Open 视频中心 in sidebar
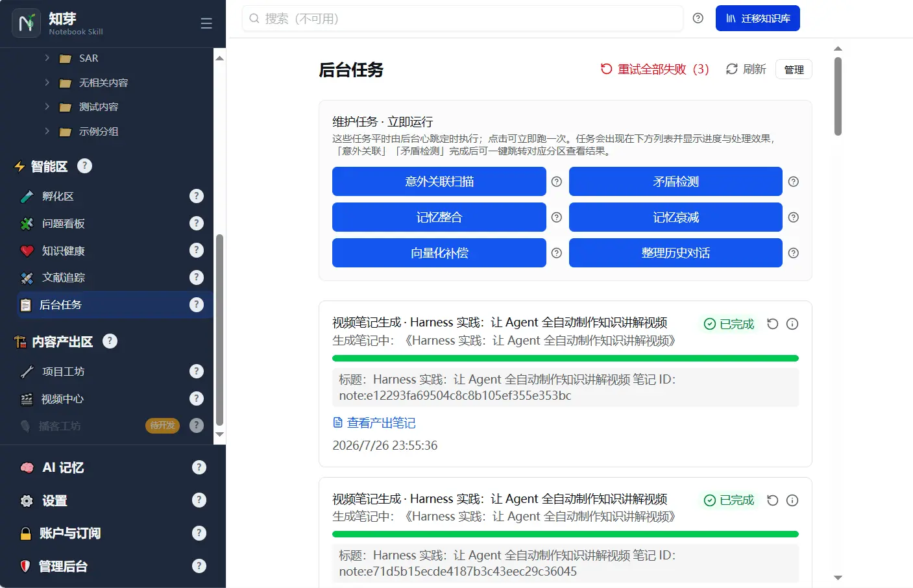This screenshot has width=913, height=588. point(62,399)
